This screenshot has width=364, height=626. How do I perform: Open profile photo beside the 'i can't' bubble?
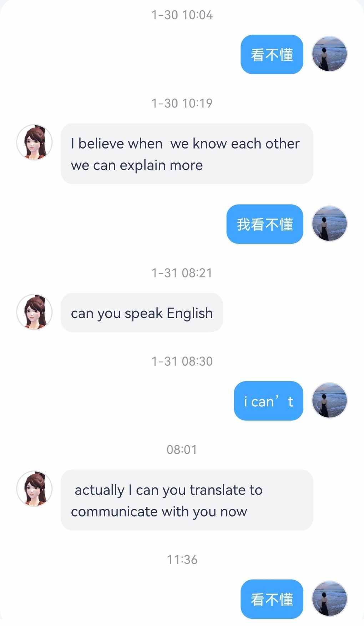pyautogui.click(x=329, y=400)
